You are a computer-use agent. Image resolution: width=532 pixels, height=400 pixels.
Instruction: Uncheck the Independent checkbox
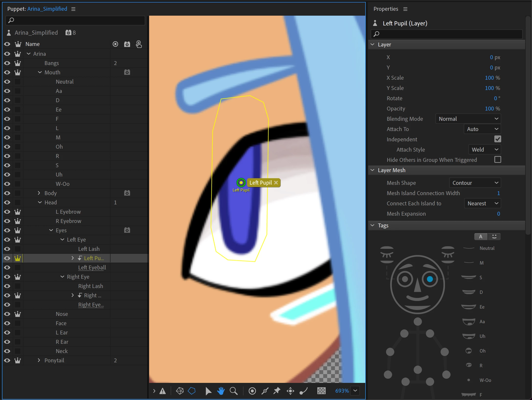coord(498,139)
